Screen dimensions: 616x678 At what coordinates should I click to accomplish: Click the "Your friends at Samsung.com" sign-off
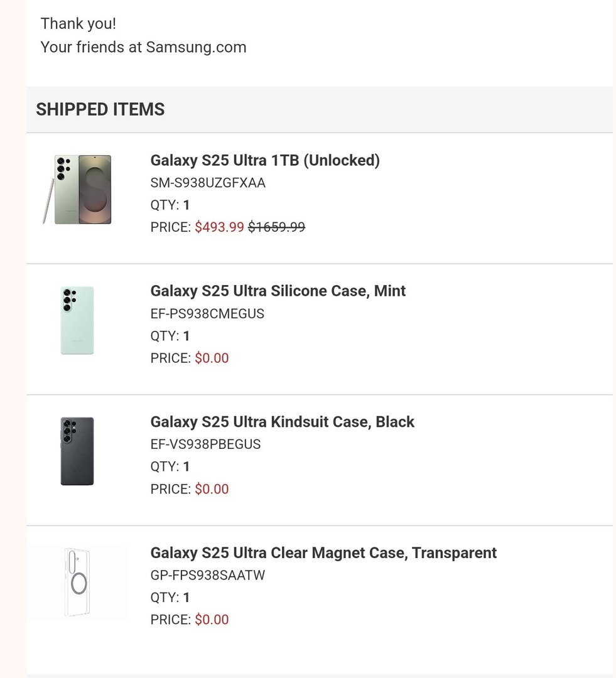(143, 47)
